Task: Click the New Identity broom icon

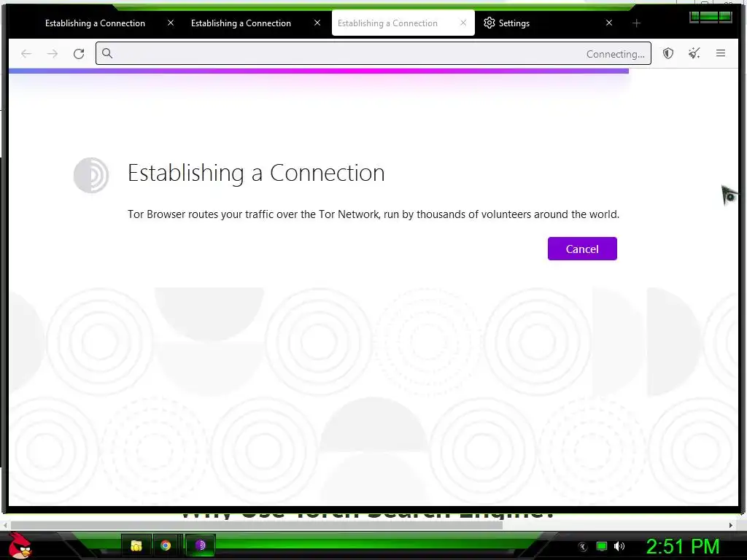Action: tap(694, 53)
